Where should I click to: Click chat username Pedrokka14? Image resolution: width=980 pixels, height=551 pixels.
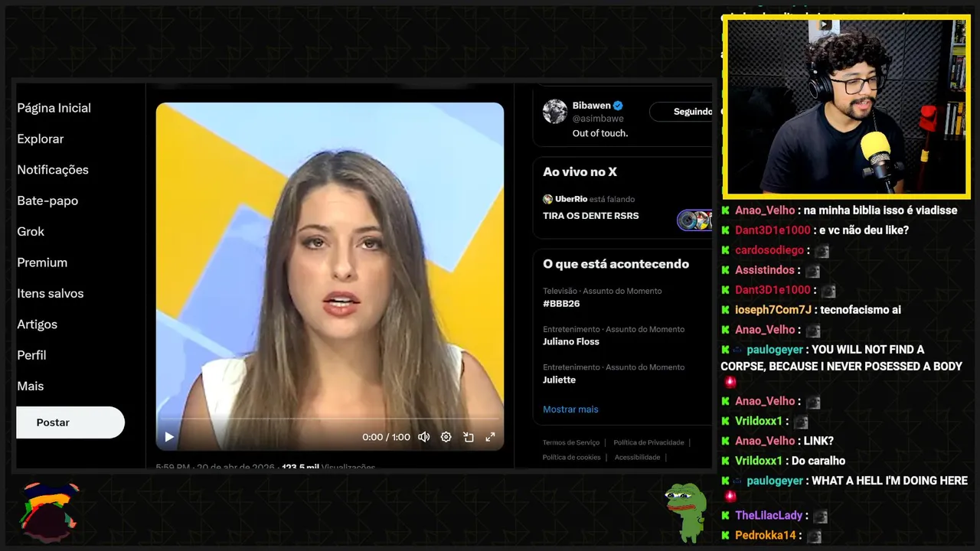click(766, 536)
